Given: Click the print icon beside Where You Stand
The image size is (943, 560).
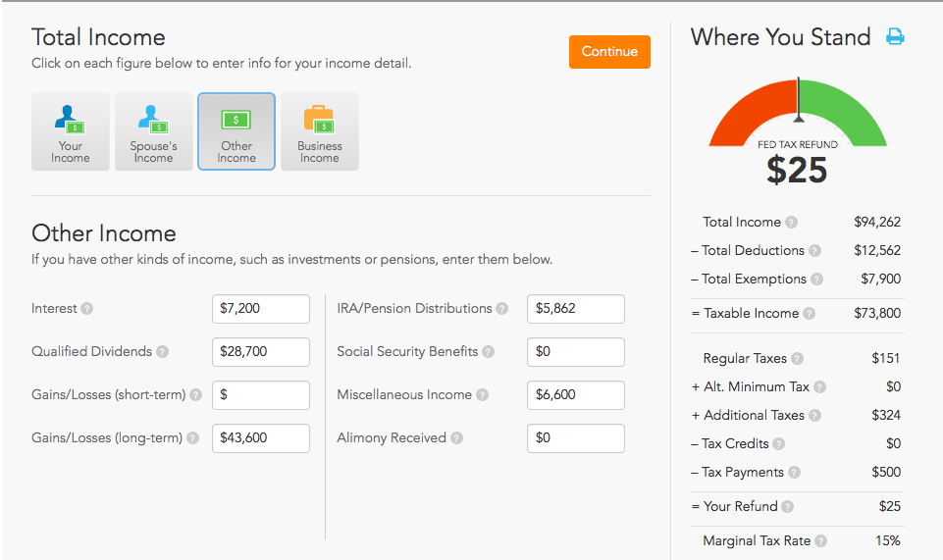Looking at the screenshot, I should pyautogui.click(x=895, y=37).
